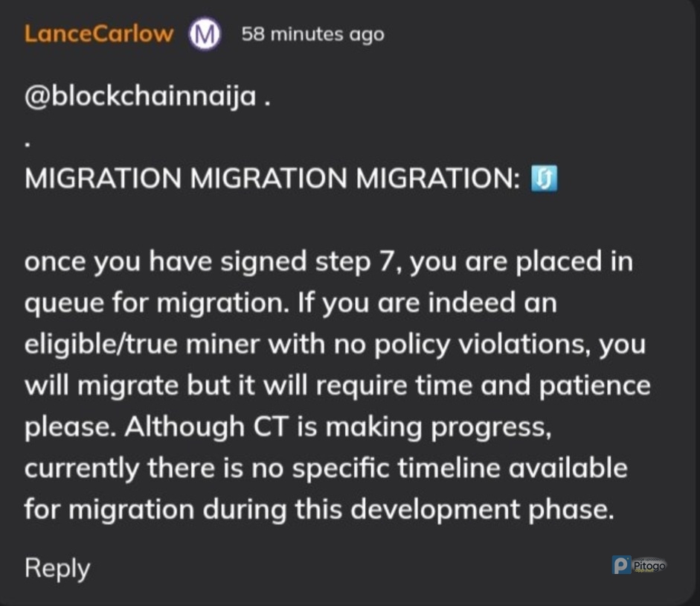Click "Although CT is making progress"

click(x=336, y=427)
